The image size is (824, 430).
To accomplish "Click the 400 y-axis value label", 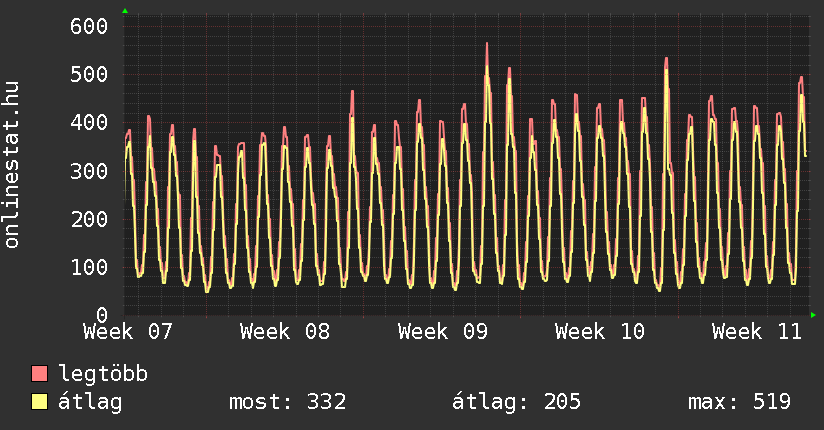I will click(x=88, y=122).
